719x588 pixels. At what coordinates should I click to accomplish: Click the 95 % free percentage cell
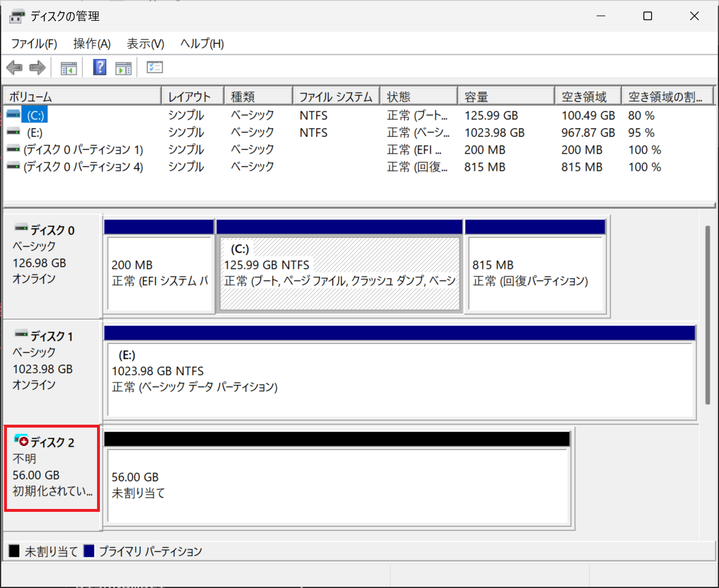[641, 133]
